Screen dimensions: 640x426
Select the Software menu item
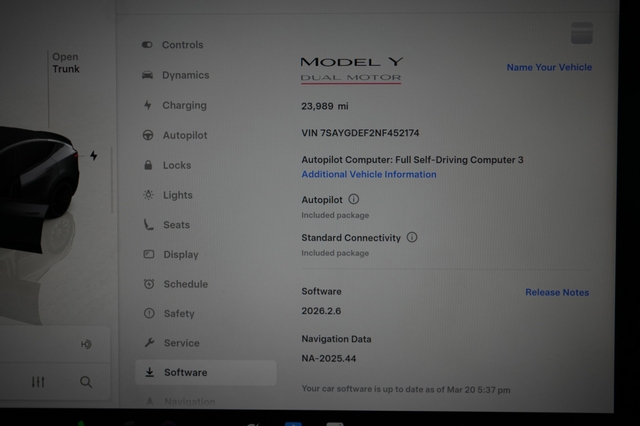click(206, 373)
